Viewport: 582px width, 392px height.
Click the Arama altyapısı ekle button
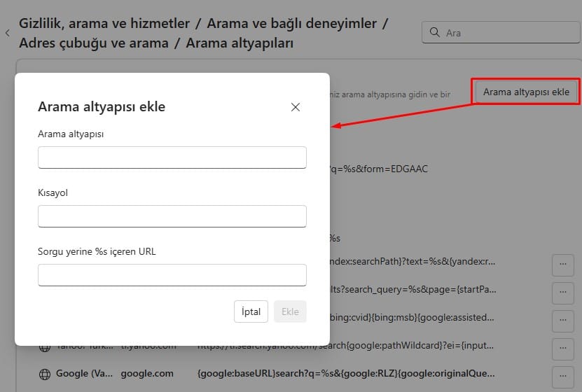pos(526,92)
